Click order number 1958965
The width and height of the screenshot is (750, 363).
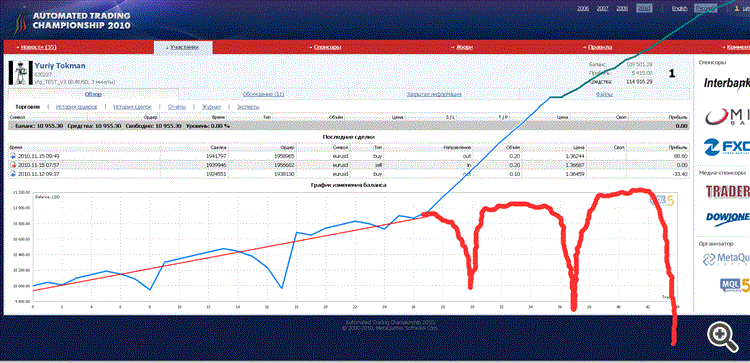tap(284, 156)
